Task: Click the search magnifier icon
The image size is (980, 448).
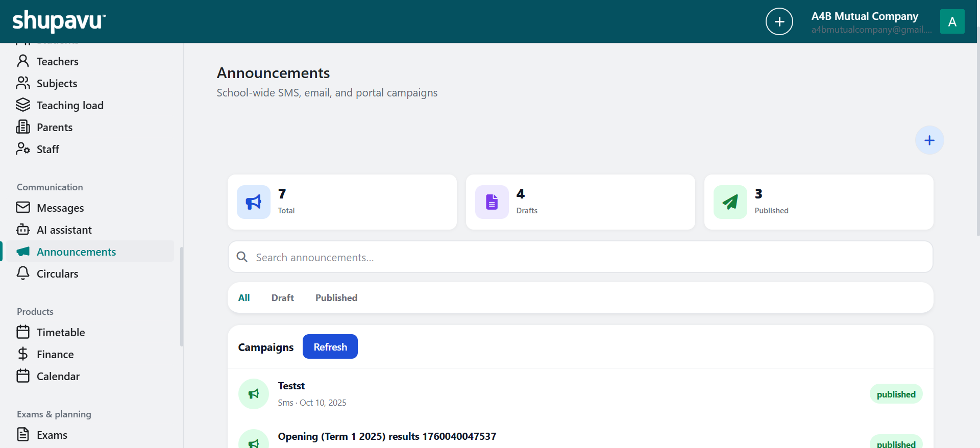Action: (242, 257)
